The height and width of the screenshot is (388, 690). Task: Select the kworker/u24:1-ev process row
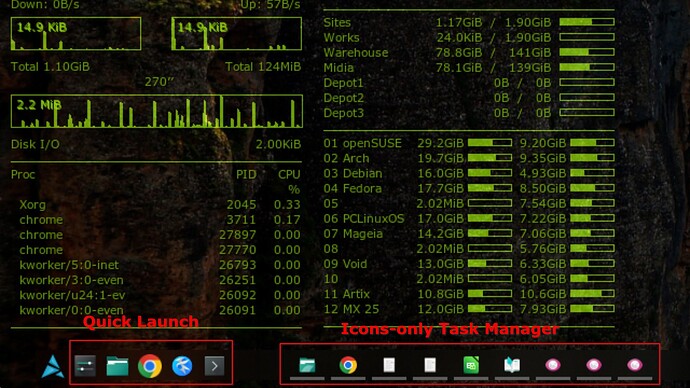[x=160, y=295]
